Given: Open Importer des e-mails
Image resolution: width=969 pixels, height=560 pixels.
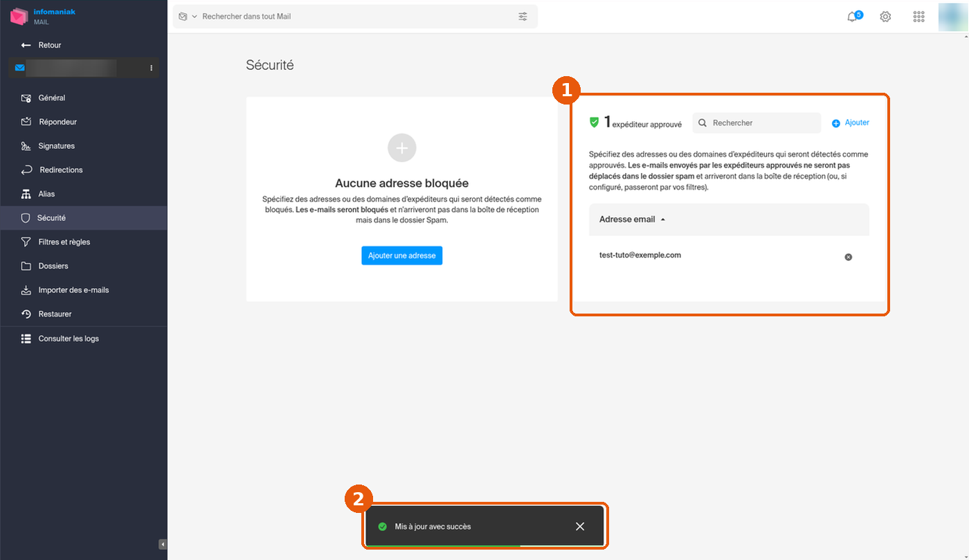Looking at the screenshot, I should [x=83, y=290].
